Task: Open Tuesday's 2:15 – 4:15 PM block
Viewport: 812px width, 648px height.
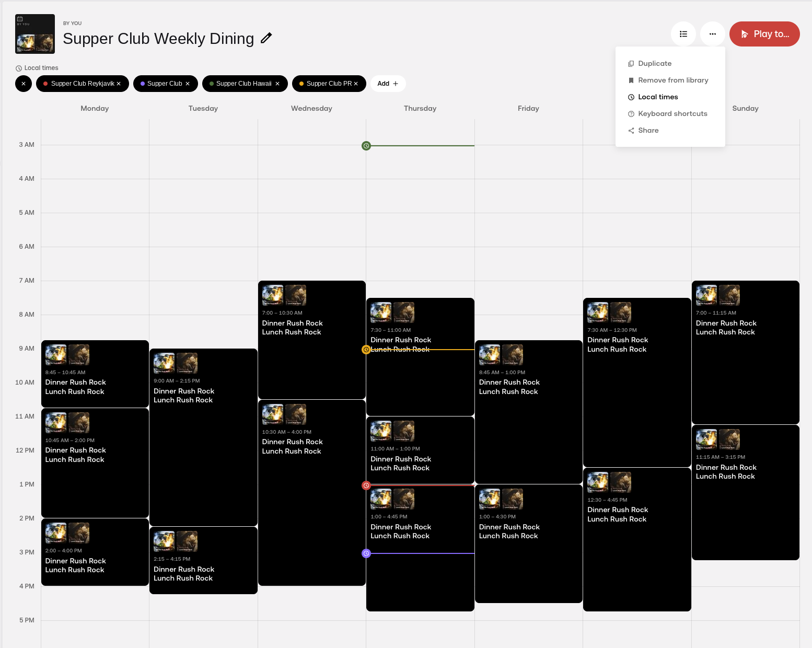Action: click(x=203, y=560)
